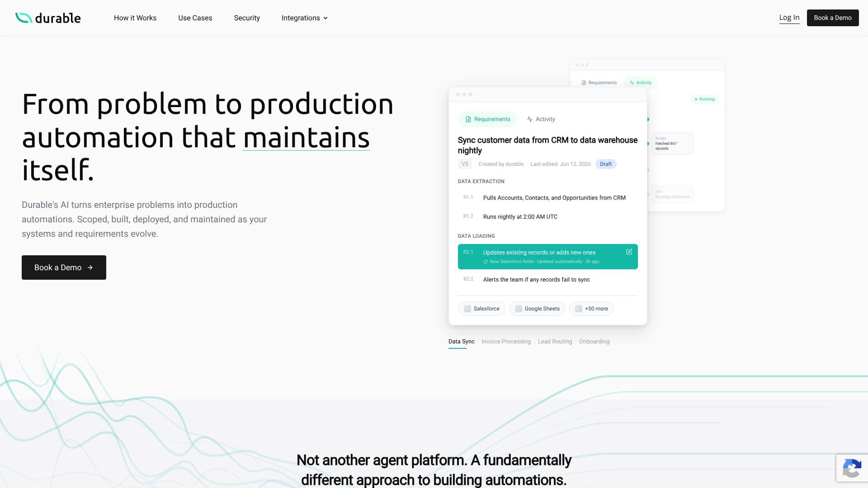Viewport: 868px width, 488px height.
Task: Click the Requirements tab document icon
Action: click(x=468, y=119)
